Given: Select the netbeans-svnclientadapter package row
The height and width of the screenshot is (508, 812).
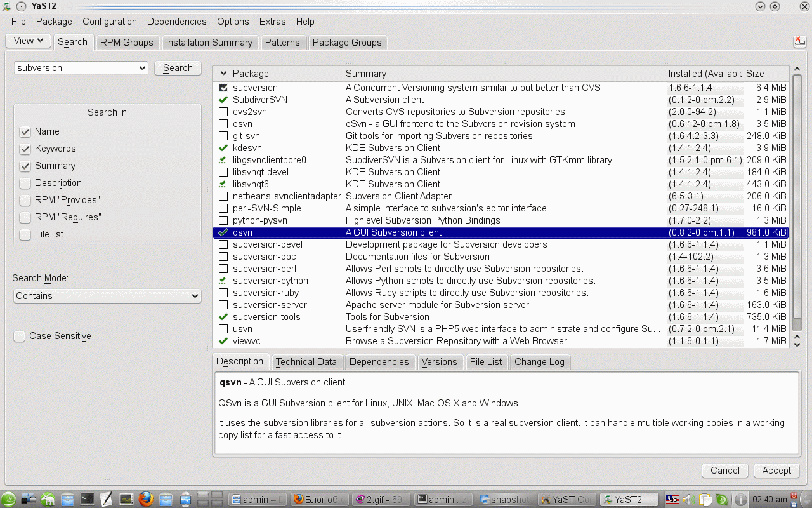Looking at the screenshot, I should [x=501, y=196].
